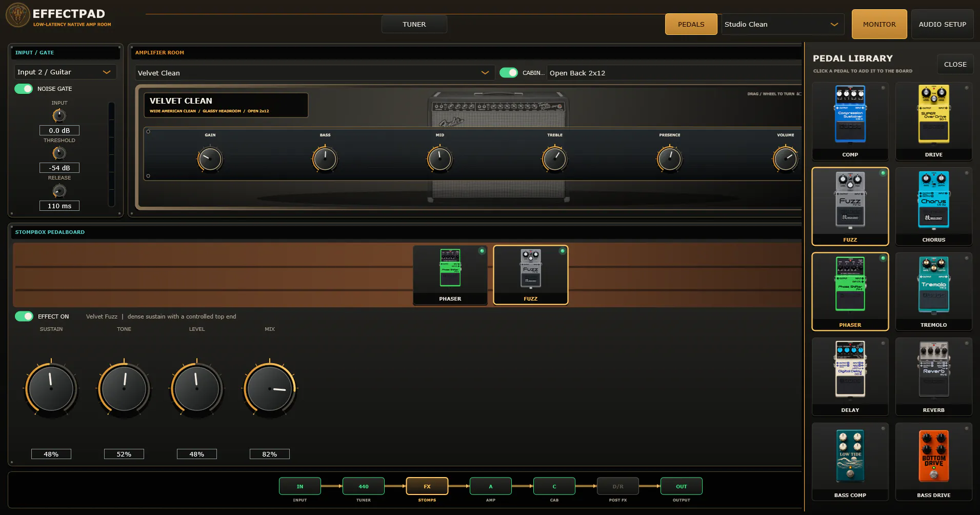Click the fuzz SUSTAIN knob

(51, 388)
